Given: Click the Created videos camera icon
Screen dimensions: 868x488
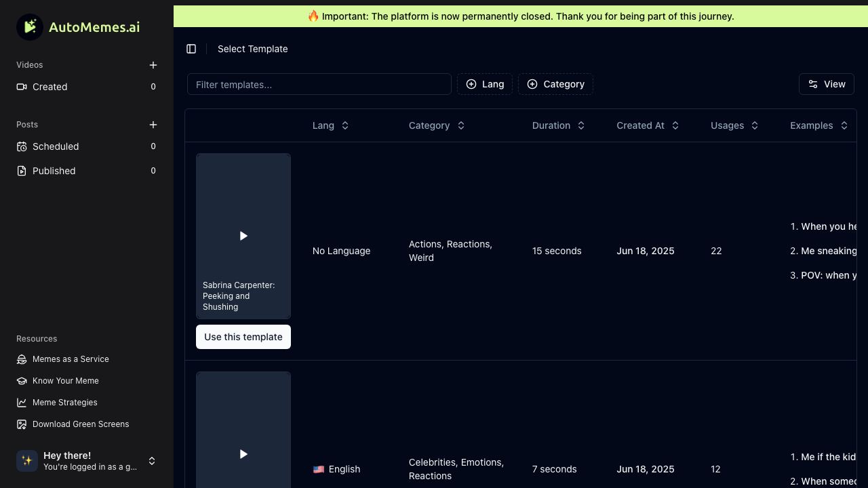Looking at the screenshot, I should pos(22,87).
